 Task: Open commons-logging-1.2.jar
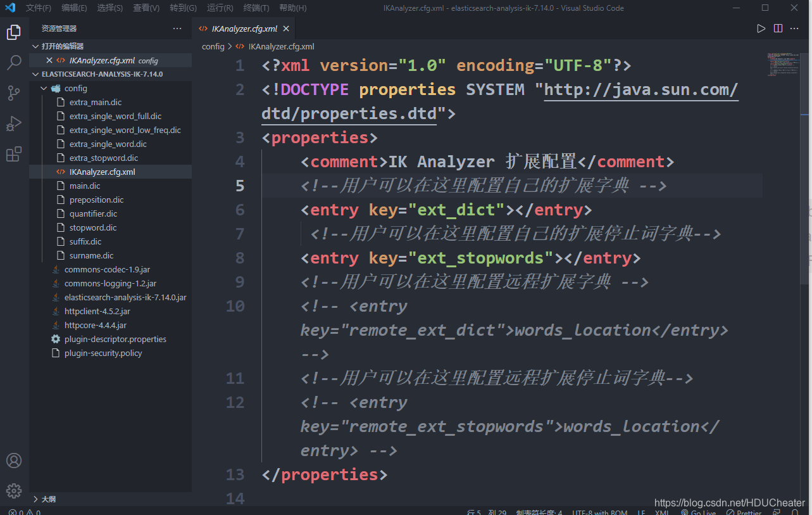tap(110, 283)
